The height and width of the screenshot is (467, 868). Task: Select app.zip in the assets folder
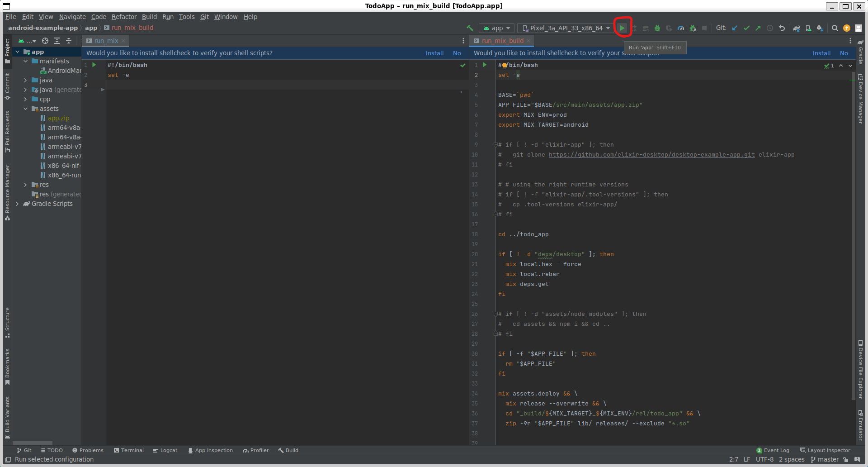point(58,118)
